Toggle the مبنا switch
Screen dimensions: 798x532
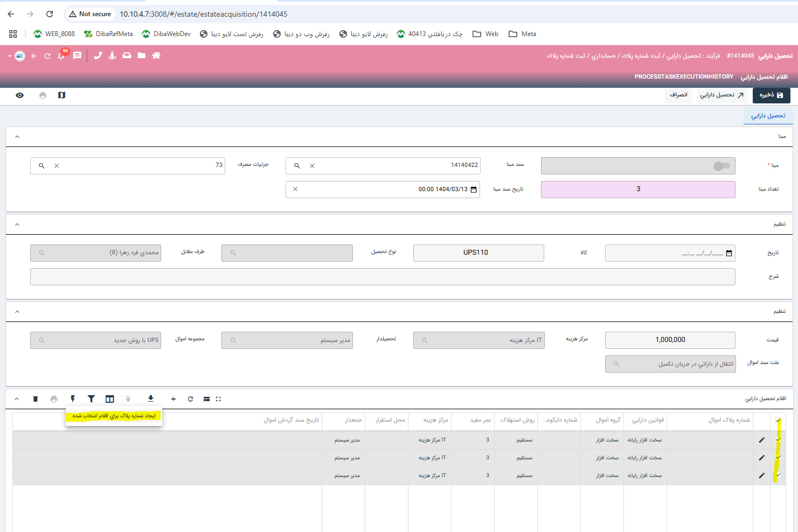pos(721,166)
